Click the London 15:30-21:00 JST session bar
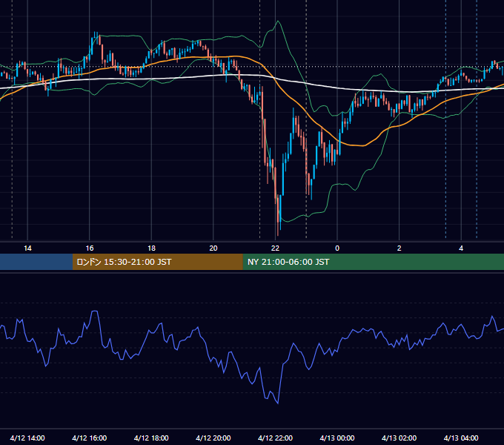Image resolution: width=504 pixels, height=445 pixels. (157, 262)
